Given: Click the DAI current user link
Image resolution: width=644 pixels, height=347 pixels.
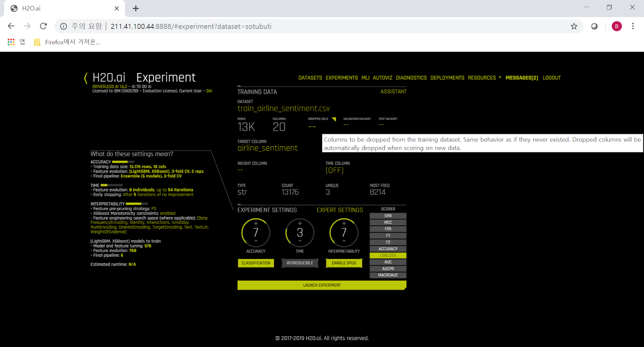Looking at the screenshot, I should click(x=209, y=91).
